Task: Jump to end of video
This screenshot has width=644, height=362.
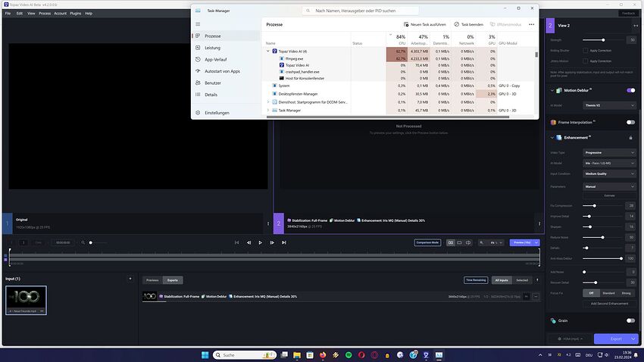Action: [x=284, y=242]
